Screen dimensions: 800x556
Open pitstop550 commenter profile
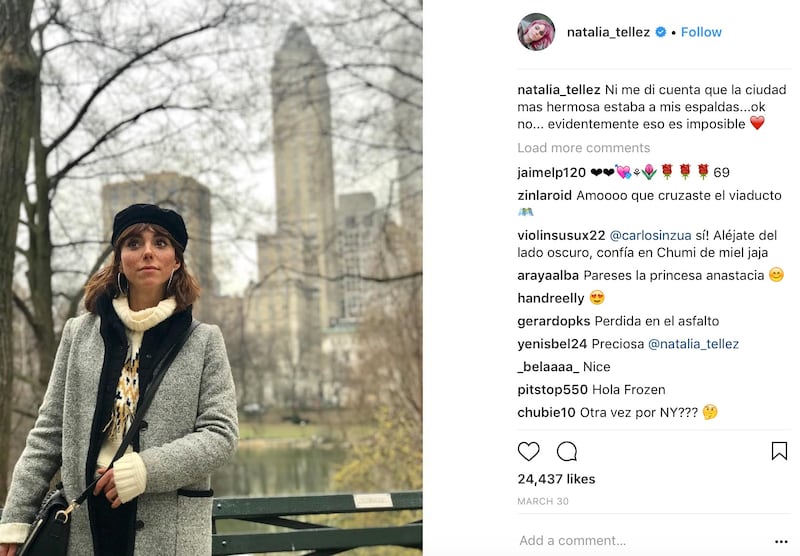tap(553, 390)
